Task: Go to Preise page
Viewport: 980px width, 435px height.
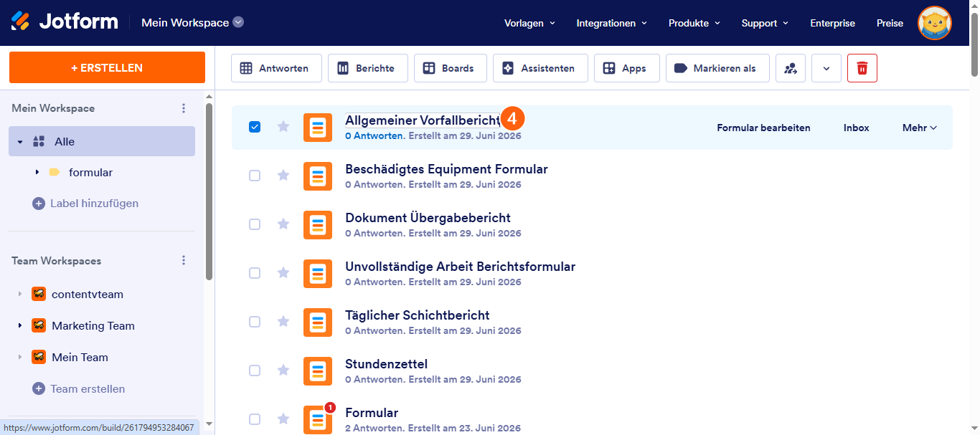Action: (890, 23)
